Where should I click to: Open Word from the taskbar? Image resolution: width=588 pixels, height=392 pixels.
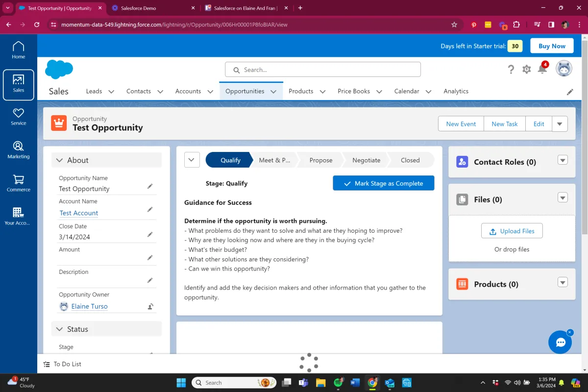coord(355,383)
